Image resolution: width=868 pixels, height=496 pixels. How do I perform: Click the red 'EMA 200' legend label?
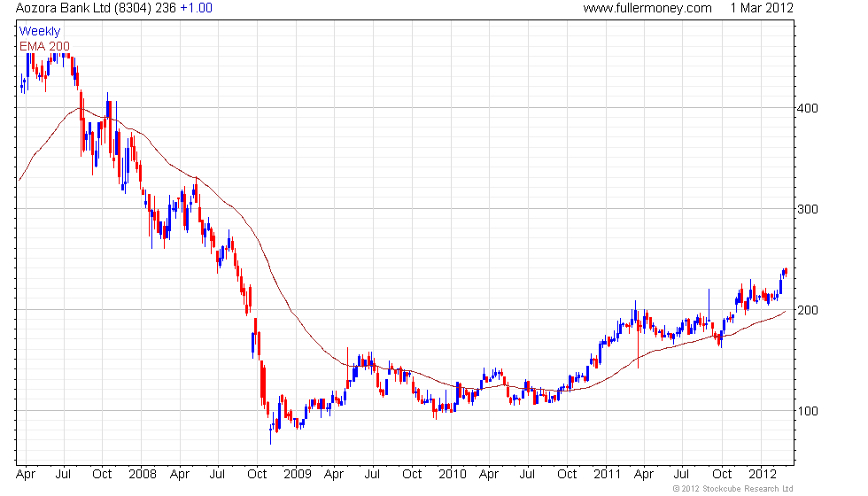pyautogui.click(x=45, y=46)
